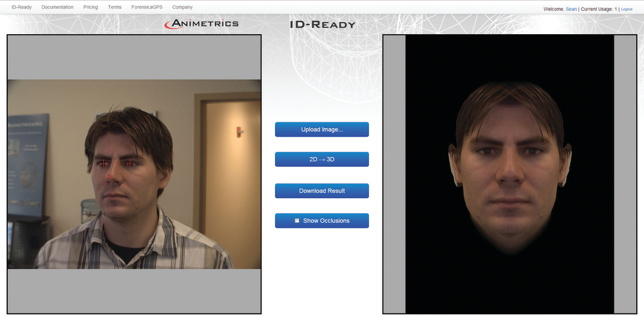Click the Logout link

tap(627, 9)
